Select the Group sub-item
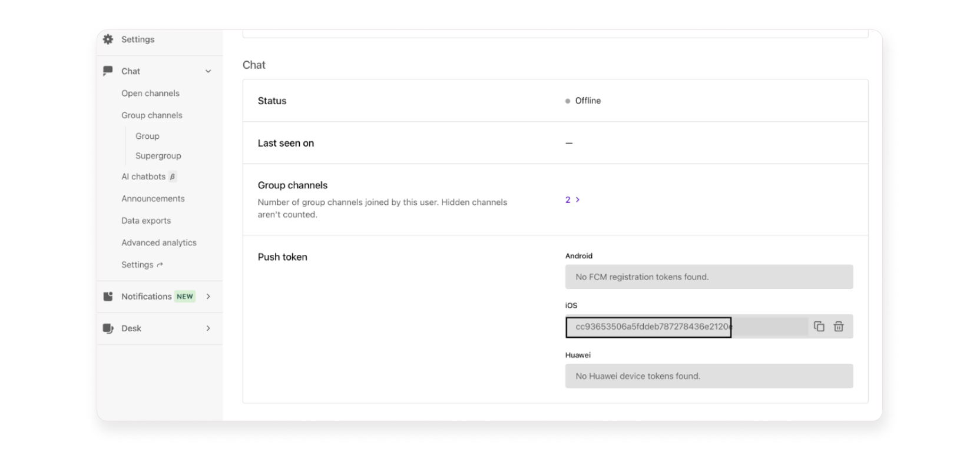 147,136
